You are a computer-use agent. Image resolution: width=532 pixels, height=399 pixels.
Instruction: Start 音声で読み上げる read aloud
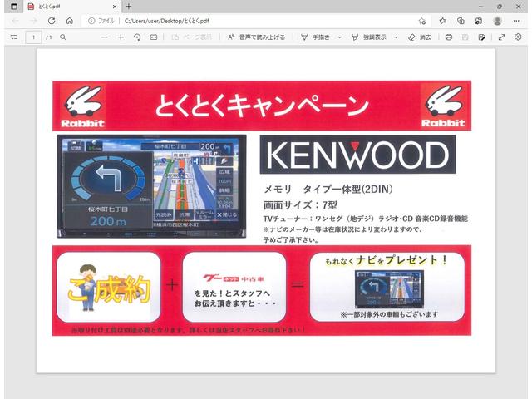pos(256,37)
